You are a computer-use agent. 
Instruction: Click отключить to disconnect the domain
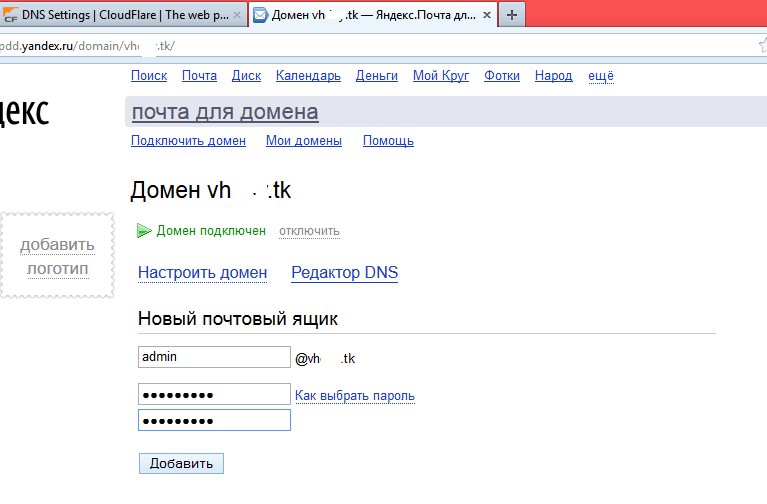pyautogui.click(x=309, y=231)
